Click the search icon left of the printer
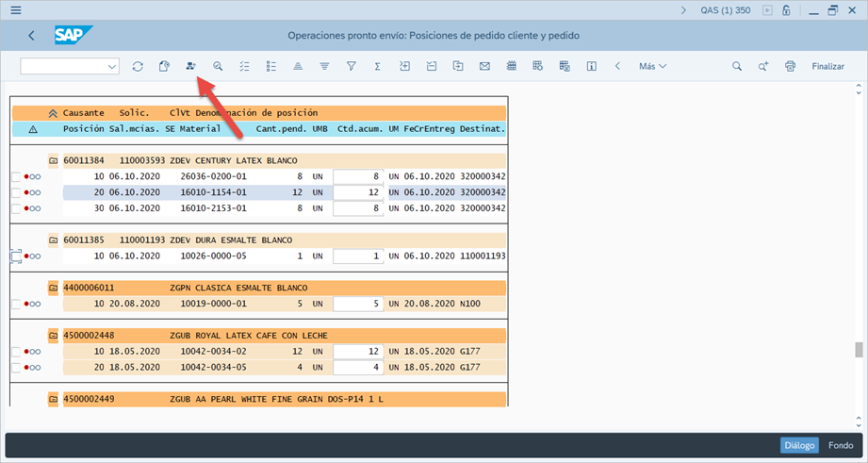This screenshot has height=463, width=868. point(737,67)
